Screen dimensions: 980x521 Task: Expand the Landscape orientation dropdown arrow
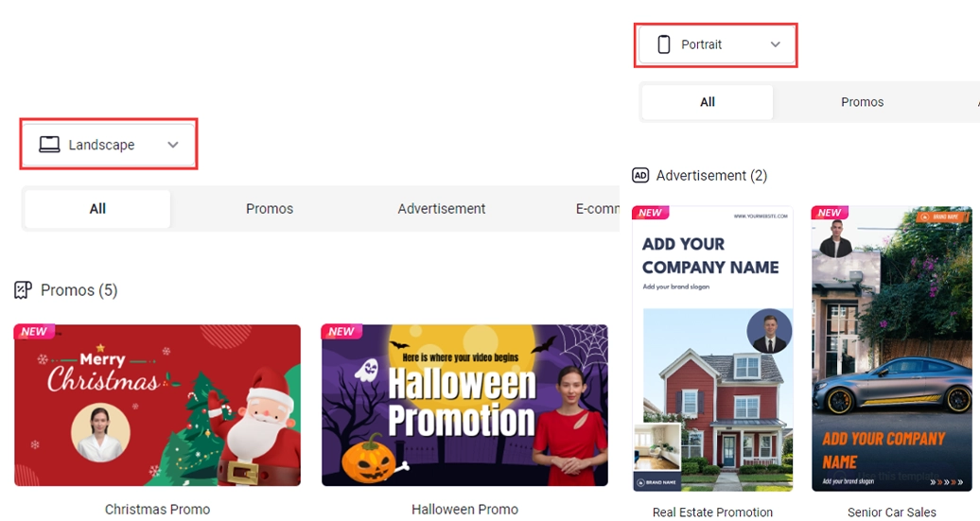[x=173, y=145]
